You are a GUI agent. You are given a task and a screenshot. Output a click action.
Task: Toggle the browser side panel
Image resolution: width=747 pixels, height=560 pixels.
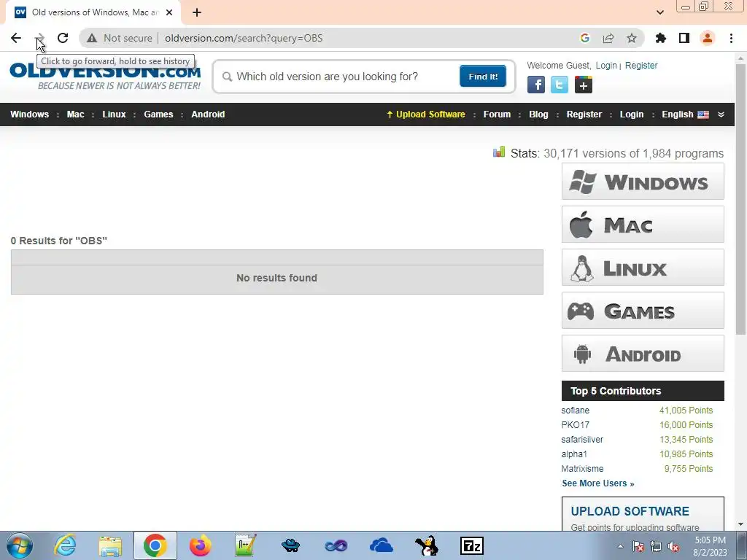pos(684,38)
